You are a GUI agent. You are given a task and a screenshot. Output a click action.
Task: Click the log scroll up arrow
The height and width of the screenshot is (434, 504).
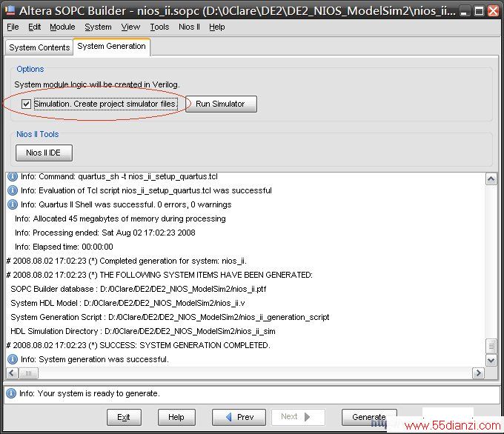coord(491,179)
